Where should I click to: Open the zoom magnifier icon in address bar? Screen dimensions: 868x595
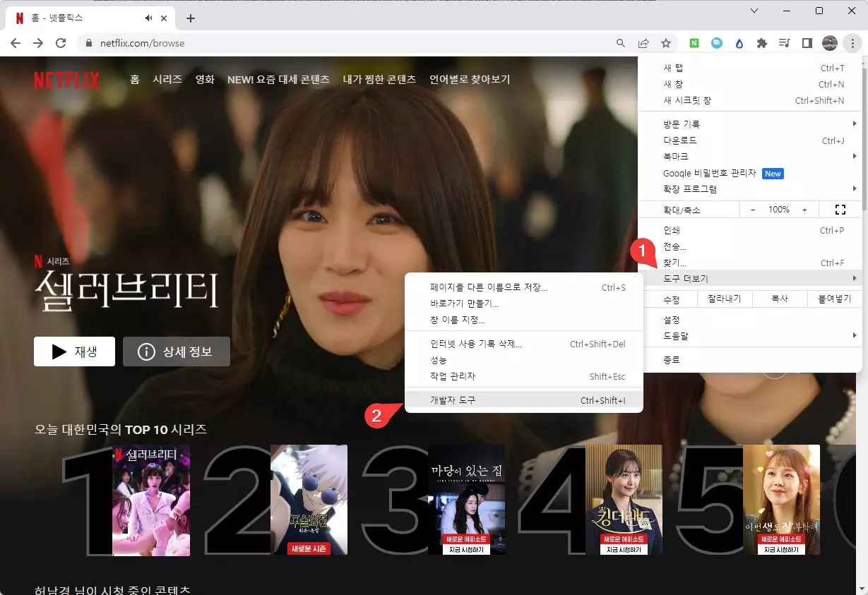coord(621,43)
